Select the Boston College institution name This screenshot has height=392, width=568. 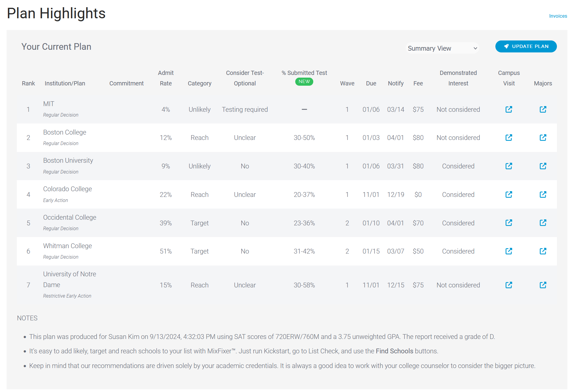click(x=65, y=132)
